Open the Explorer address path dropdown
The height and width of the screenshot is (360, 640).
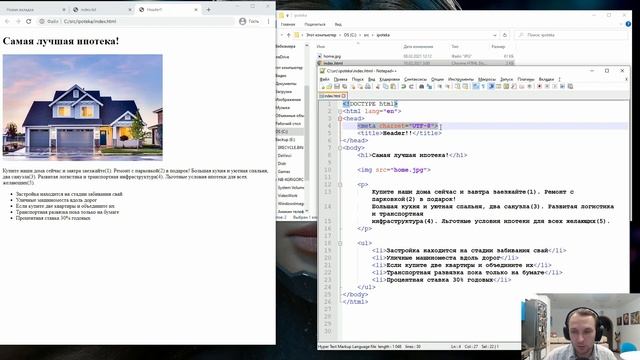coord(495,35)
